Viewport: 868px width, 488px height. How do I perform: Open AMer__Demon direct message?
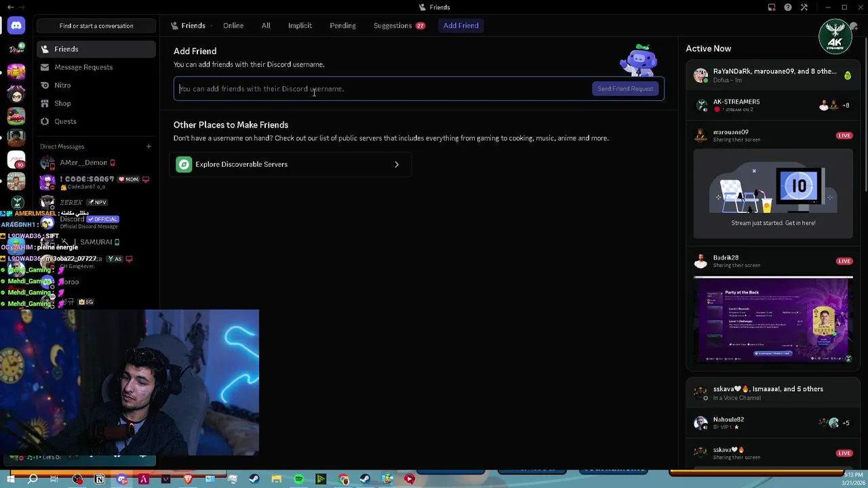click(x=97, y=163)
